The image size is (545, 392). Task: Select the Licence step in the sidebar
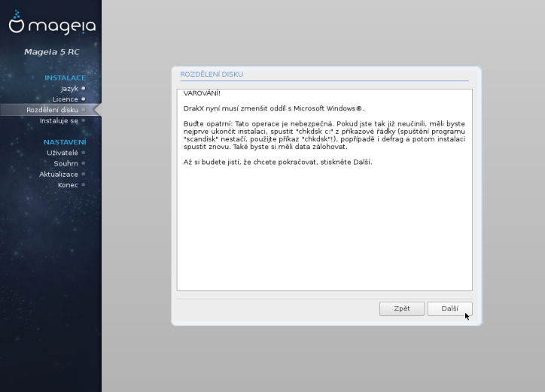click(65, 99)
